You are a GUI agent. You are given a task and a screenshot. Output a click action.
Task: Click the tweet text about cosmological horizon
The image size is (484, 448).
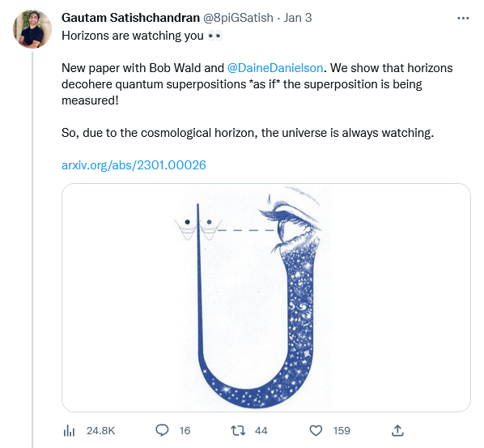pos(248,133)
